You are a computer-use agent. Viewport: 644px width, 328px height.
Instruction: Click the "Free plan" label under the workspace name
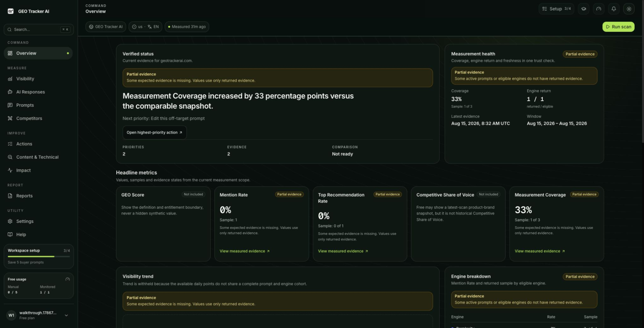(27, 318)
